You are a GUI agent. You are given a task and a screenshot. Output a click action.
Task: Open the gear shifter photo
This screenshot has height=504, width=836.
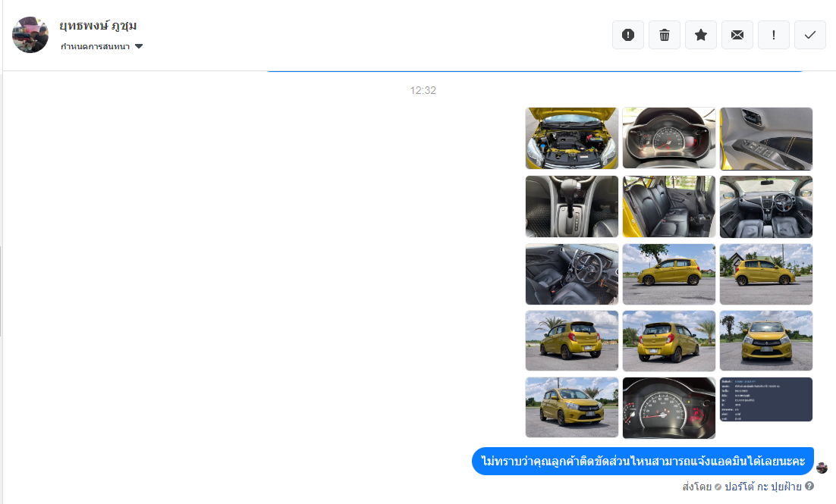click(x=572, y=207)
